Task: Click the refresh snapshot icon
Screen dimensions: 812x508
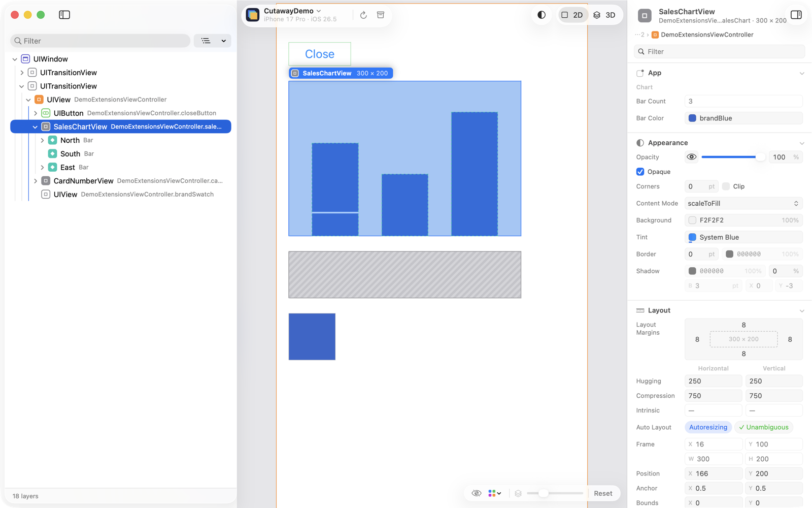Action: click(x=363, y=15)
